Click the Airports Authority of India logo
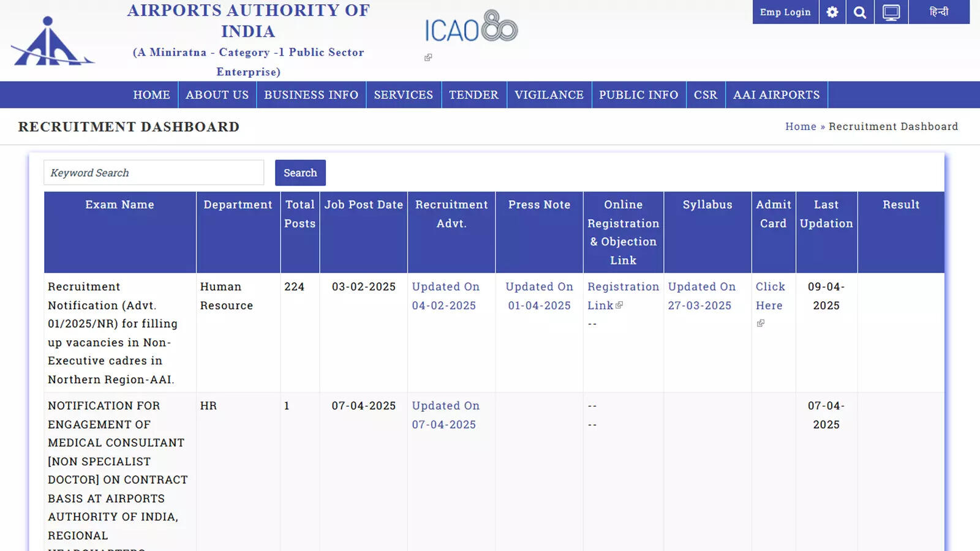 pos(53,42)
